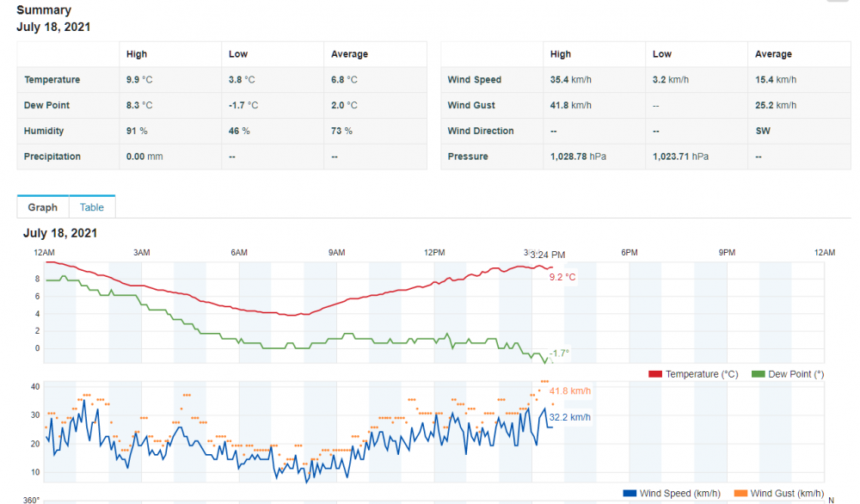Select the Graph tab

click(x=42, y=207)
